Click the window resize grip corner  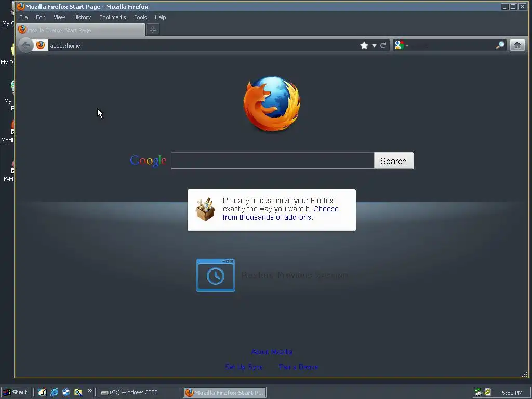click(525, 374)
